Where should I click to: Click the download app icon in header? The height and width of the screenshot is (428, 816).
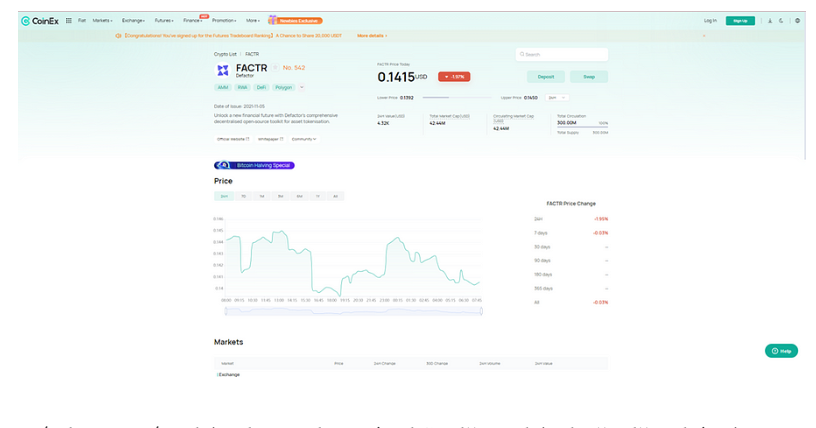[x=770, y=21]
